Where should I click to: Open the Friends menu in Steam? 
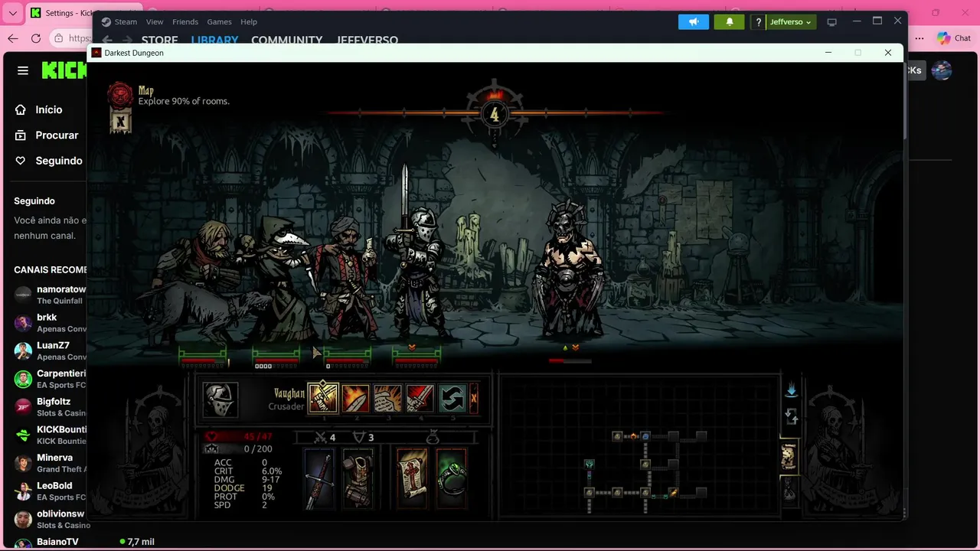[x=185, y=21]
